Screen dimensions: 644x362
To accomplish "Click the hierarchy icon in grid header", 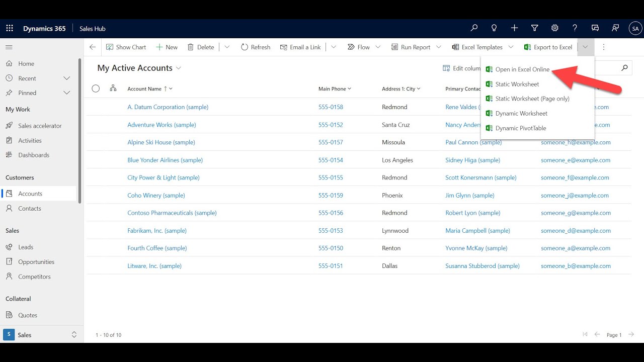I will pyautogui.click(x=113, y=88).
